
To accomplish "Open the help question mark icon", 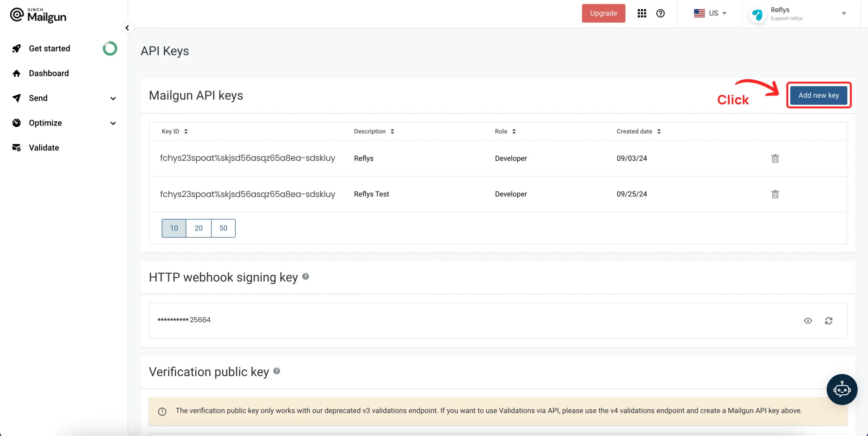I will pos(660,13).
